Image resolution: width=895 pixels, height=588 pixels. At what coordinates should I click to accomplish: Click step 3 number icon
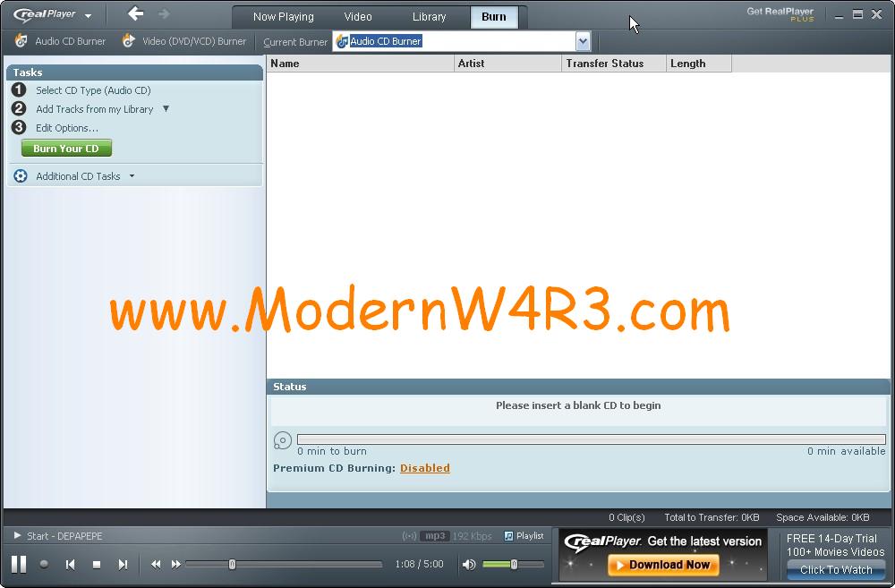pyautogui.click(x=19, y=127)
